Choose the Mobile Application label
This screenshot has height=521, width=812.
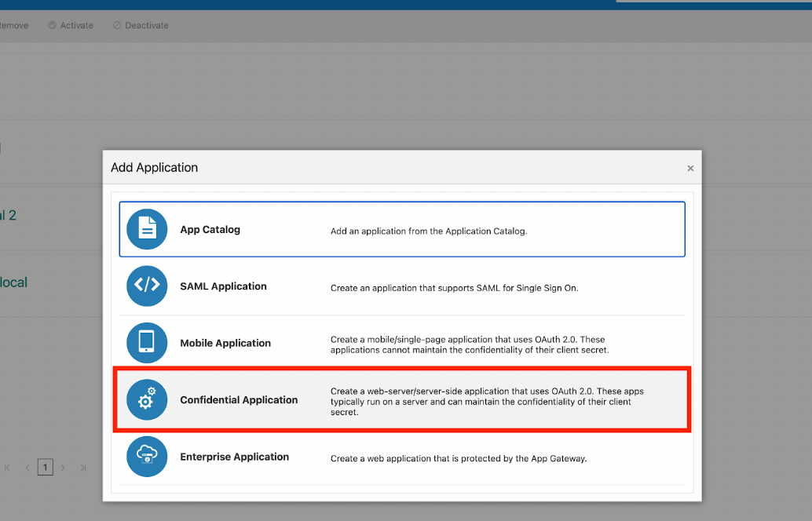pyautogui.click(x=225, y=343)
